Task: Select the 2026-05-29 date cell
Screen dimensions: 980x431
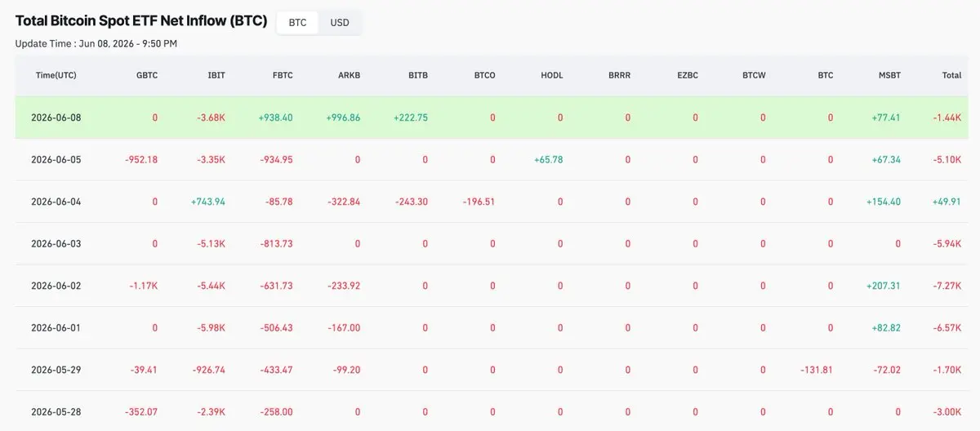Action: point(56,370)
